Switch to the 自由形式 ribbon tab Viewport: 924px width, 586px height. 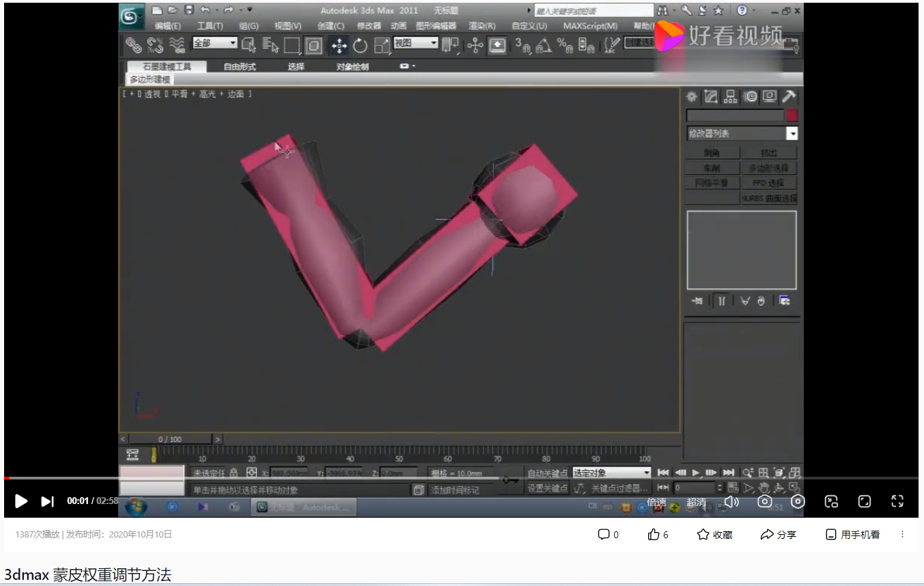pyautogui.click(x=240, y=66)
